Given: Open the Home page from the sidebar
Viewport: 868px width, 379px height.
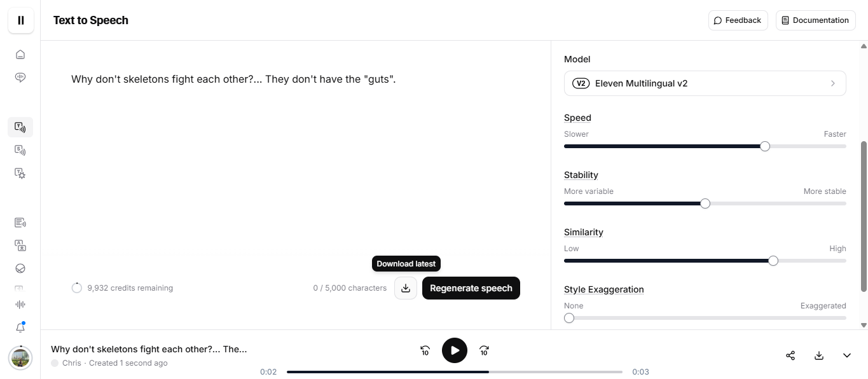Looking at the screenshot, I should [x=20, y=54].
